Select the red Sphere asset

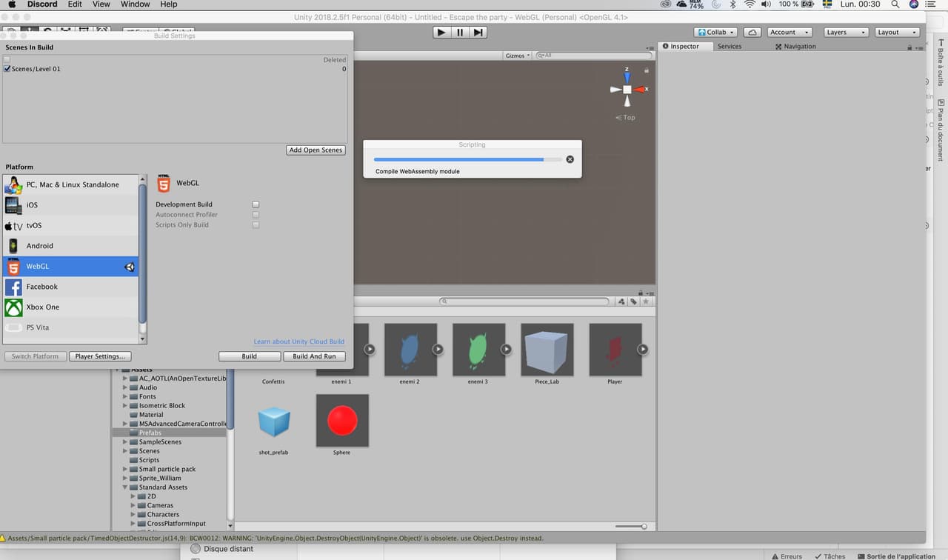click(x=342, y=421)
